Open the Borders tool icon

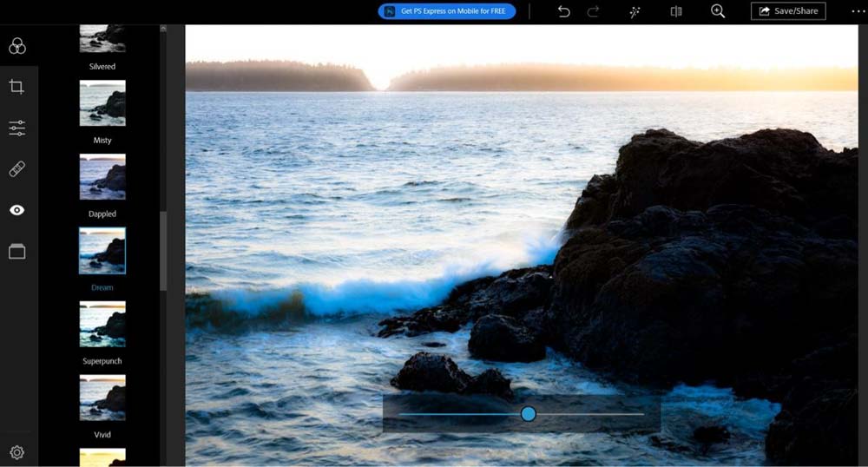(17, 252)
